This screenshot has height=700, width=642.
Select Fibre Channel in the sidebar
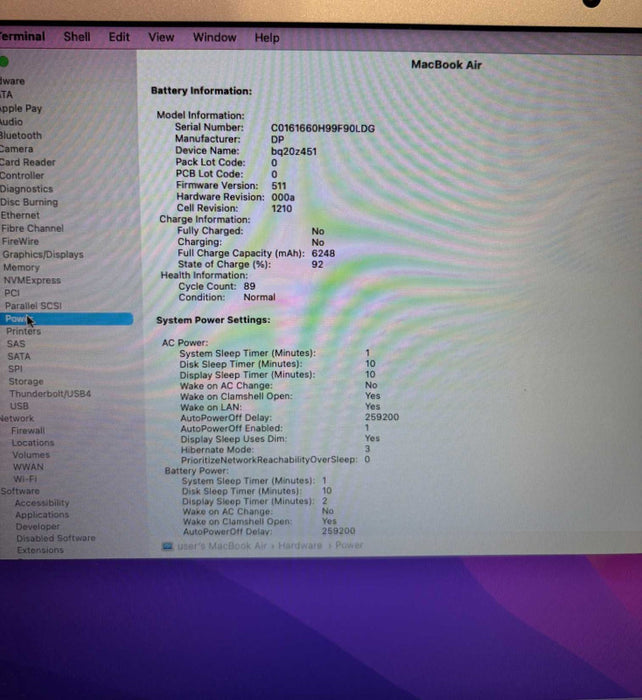tap(32, 228)
